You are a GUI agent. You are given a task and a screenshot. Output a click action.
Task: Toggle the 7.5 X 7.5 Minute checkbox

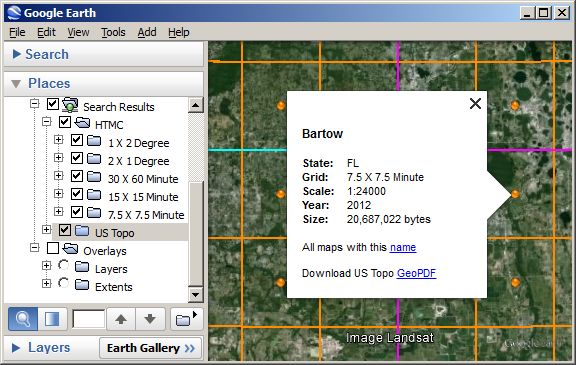click(77, 212)
